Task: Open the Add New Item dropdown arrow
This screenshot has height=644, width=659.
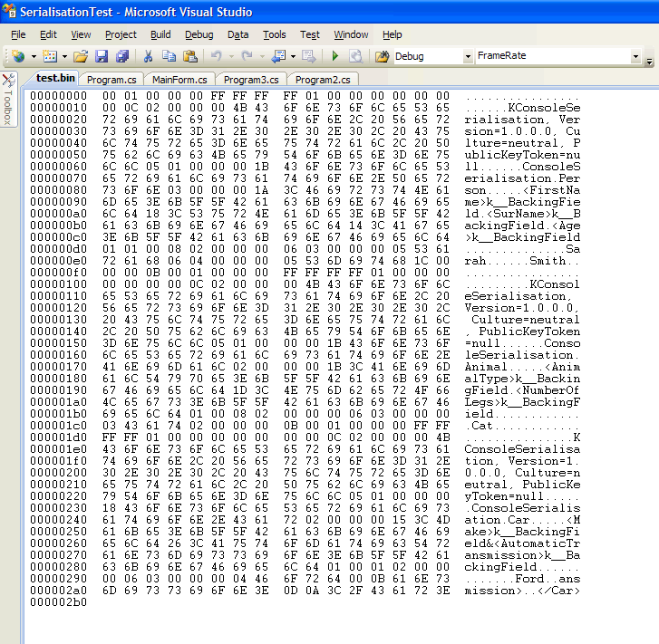Action: 64,56
